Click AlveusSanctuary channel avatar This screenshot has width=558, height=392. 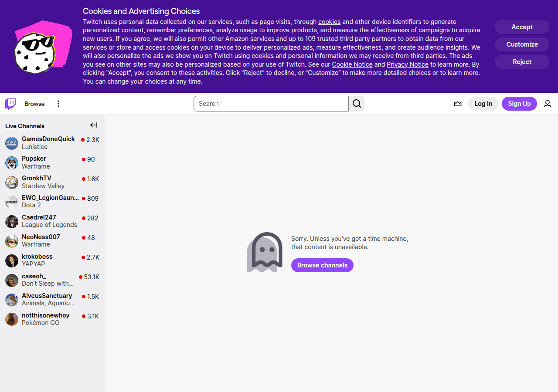pos(12,300)
